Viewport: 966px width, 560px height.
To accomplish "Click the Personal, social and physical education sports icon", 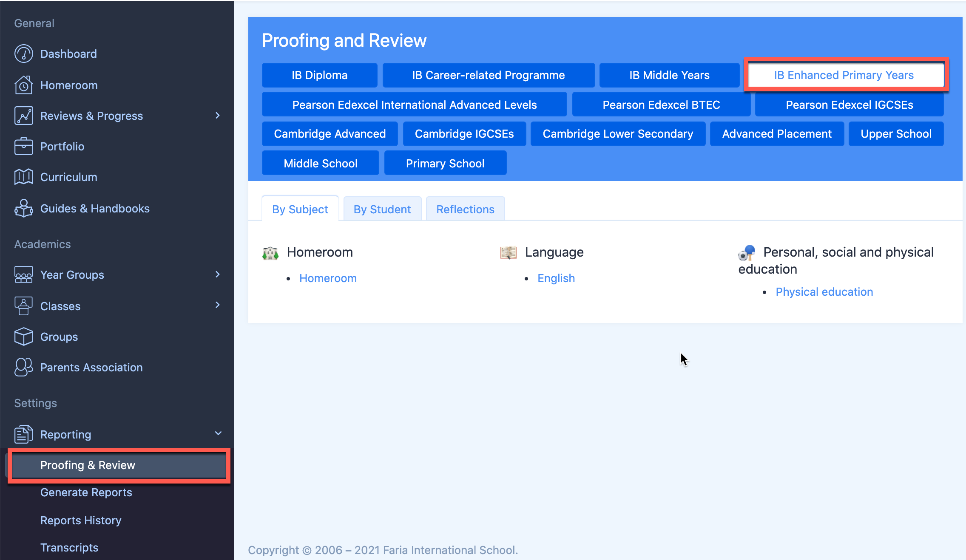I will coord(747,252).
